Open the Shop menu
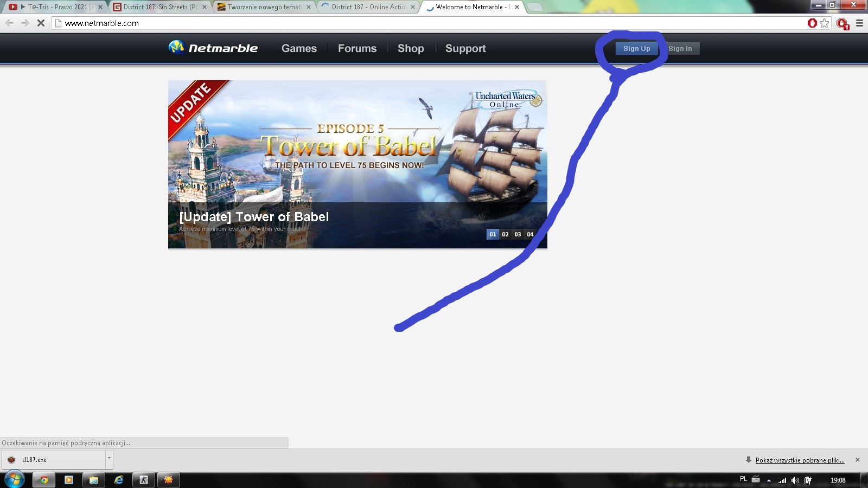This screenshot has height=488, width=868. pyautogui.click(x=411, y=48)
